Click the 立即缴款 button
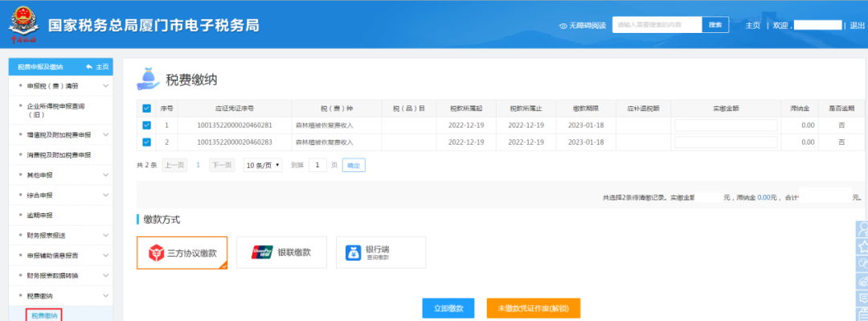The height and width of the screenshot is (321, 868). click(x=448, y=308)
